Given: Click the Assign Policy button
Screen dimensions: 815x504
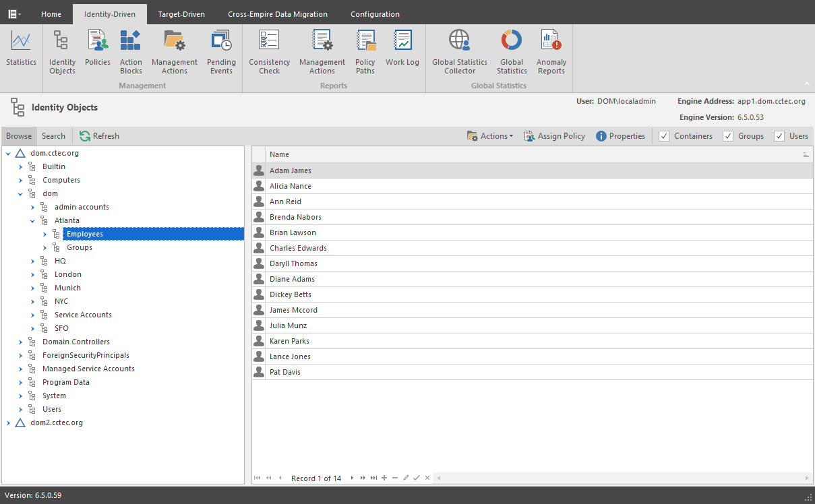Looking at the screenshot, I should pyautogui.click(x=555, y=136).
